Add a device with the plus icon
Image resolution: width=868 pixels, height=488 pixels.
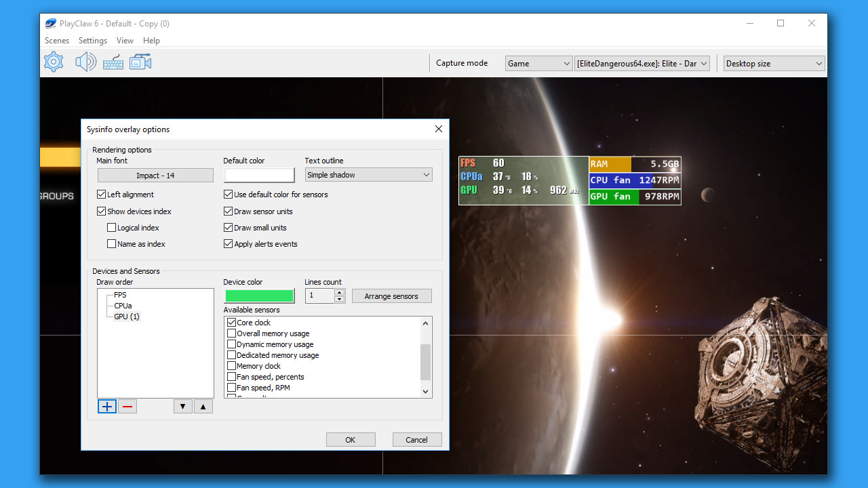[106, 406]
